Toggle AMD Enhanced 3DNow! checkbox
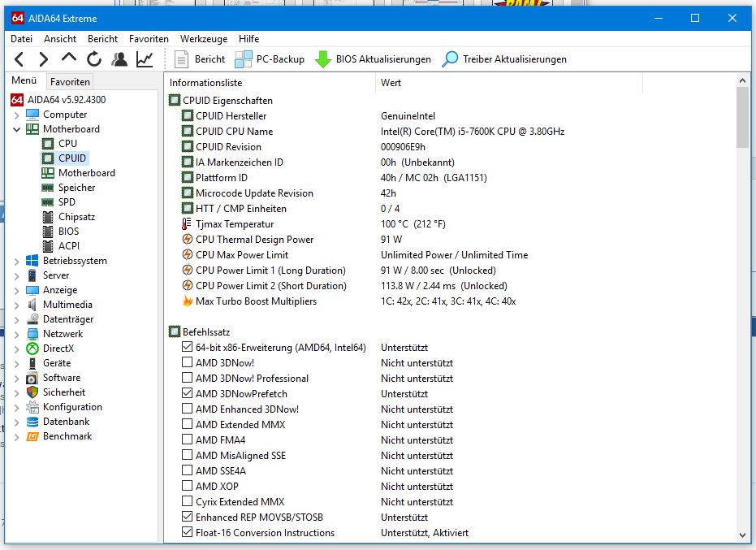 coord(187,409)
